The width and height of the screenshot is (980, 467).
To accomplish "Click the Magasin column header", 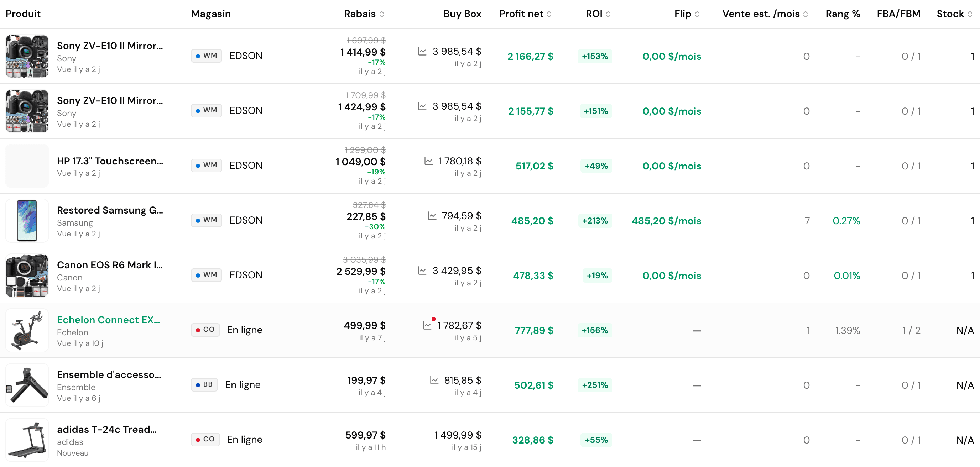I will tap(211, 14).
